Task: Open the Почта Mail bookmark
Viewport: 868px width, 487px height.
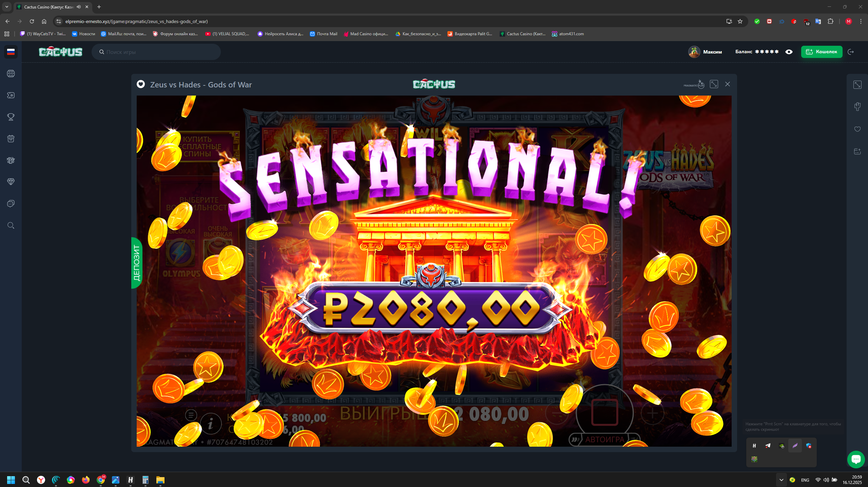Action: 323,34
